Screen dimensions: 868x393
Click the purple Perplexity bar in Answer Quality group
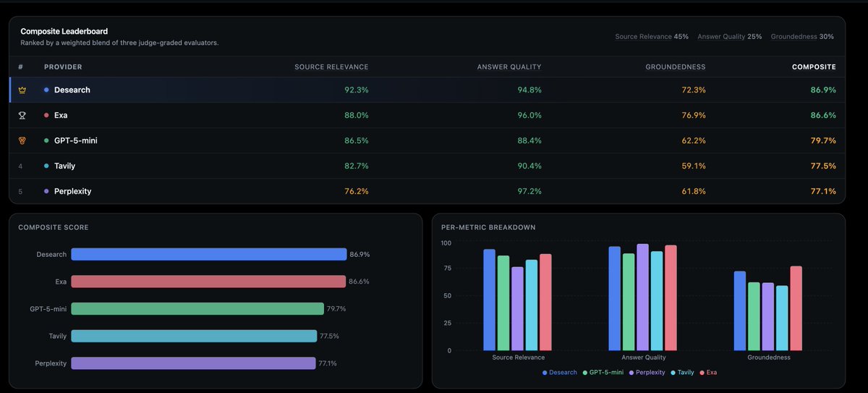pos(643,297)
